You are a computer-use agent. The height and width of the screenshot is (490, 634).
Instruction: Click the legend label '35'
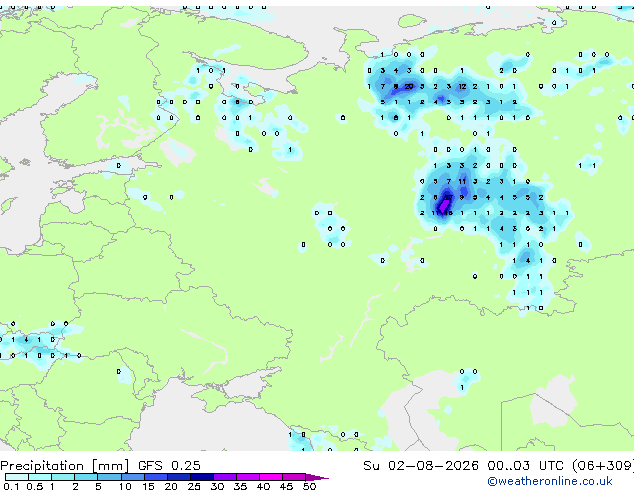(x=240, y=486)
